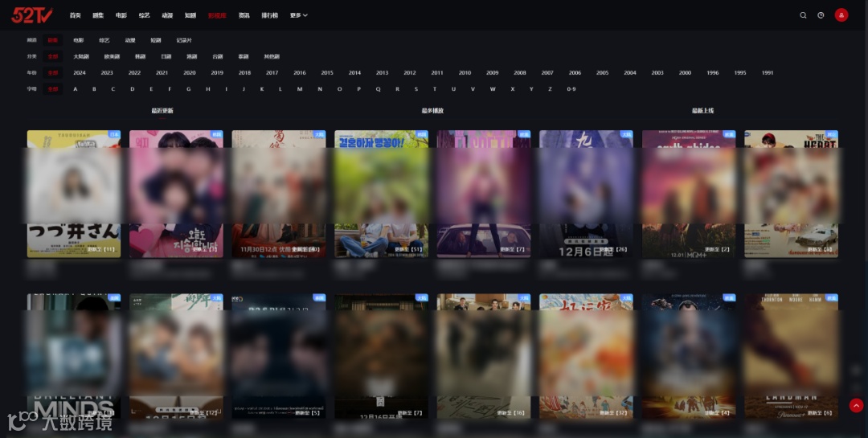Filter by year 2010
The image size is (868, 438).
click(x=465, y=72)
